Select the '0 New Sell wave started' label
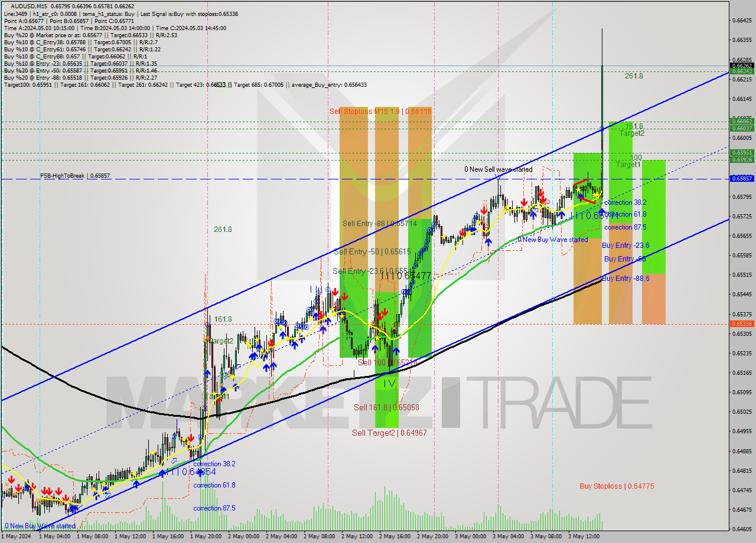 pyautogui.click(x=498, y=169)
